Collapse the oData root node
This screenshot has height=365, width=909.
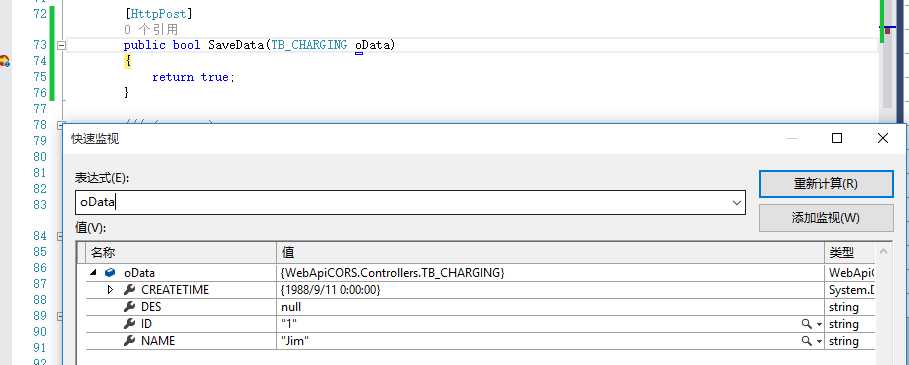coord(93,272)
